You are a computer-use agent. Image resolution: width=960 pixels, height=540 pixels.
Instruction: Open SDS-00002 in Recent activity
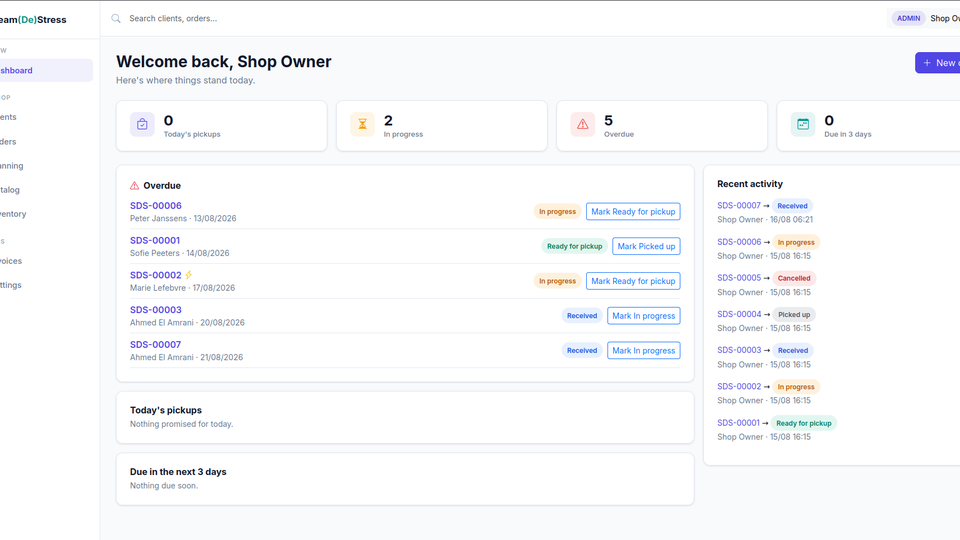point(739,386)
